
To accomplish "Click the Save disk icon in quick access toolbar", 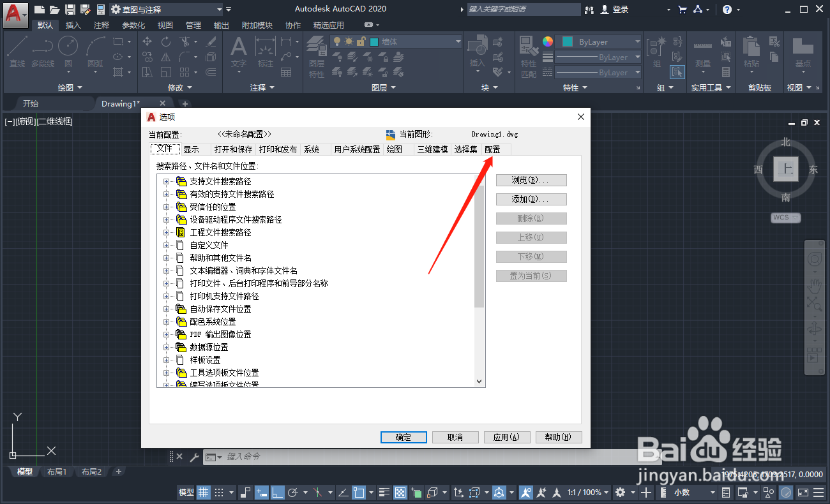I will (70, 10).
